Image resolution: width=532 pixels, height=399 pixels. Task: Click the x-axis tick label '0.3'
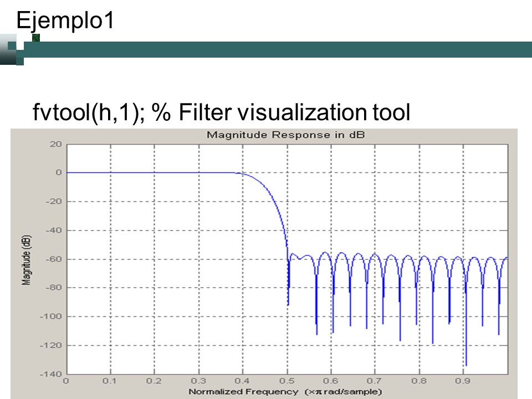coord(198,381)
